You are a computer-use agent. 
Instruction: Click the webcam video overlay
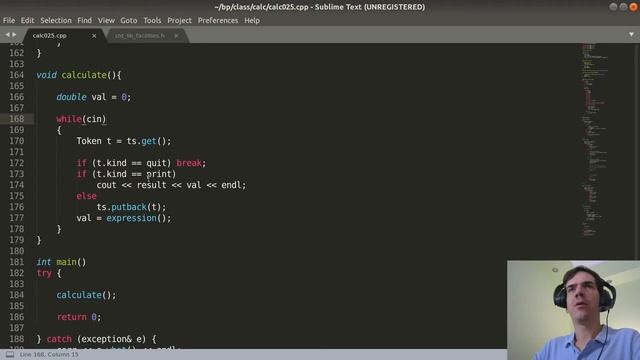573,310
